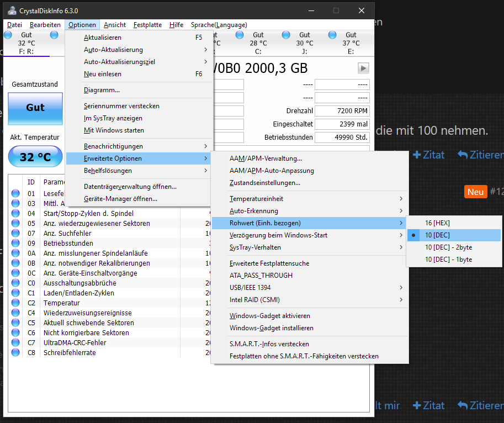The width and height of the screenshot is (504, 423).
Task: Toggle AAM/APM-Auto-Anpassung option
Action: [x=310, y=171]
